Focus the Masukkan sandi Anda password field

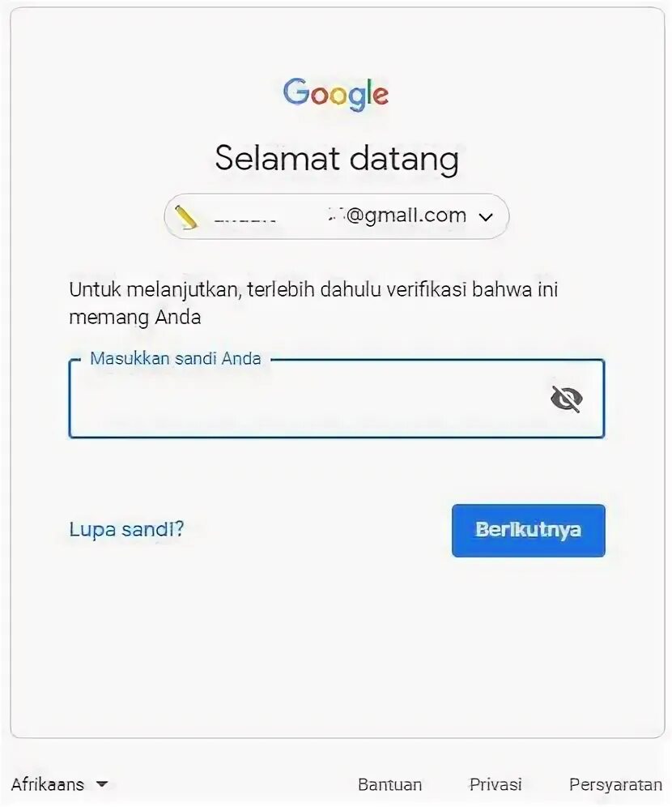point(336,399)
